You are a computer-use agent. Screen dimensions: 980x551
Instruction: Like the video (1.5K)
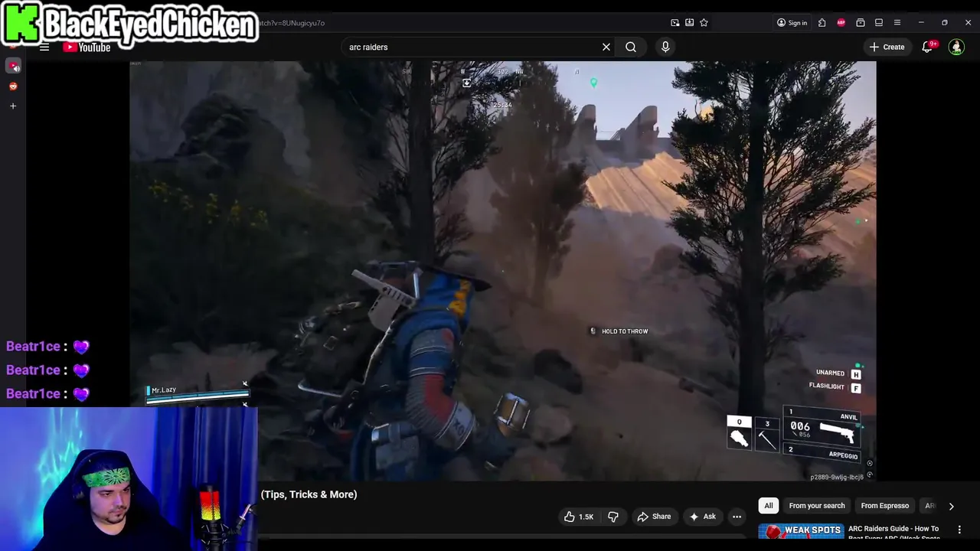tap(579, 517)
